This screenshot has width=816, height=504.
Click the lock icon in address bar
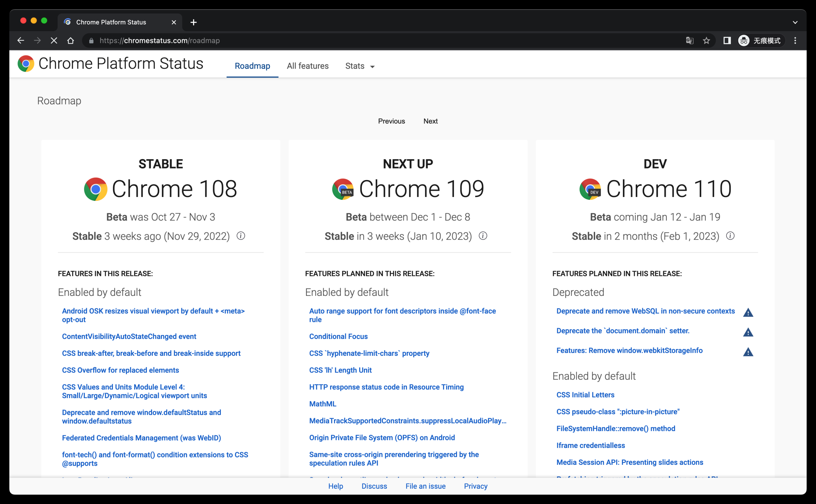click(x=91, y=41)
